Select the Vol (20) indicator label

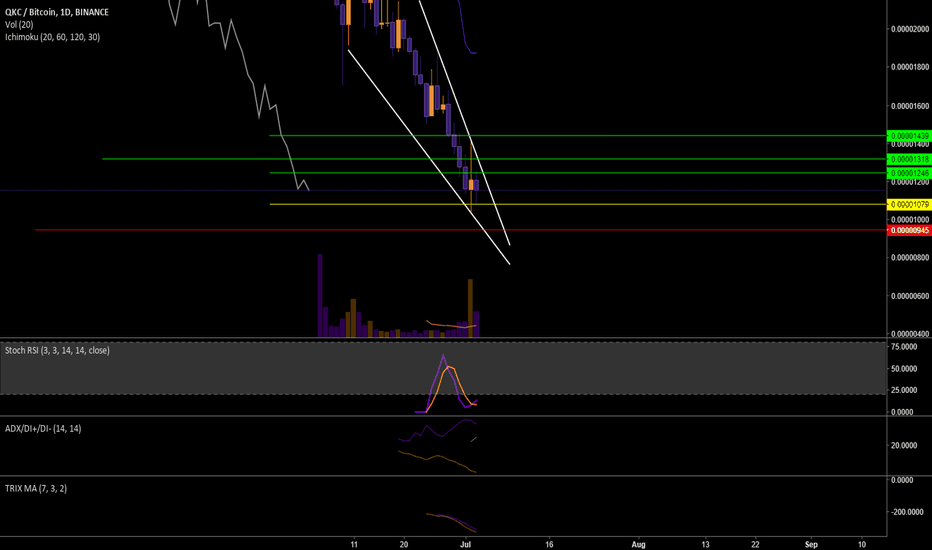[19, 24]
